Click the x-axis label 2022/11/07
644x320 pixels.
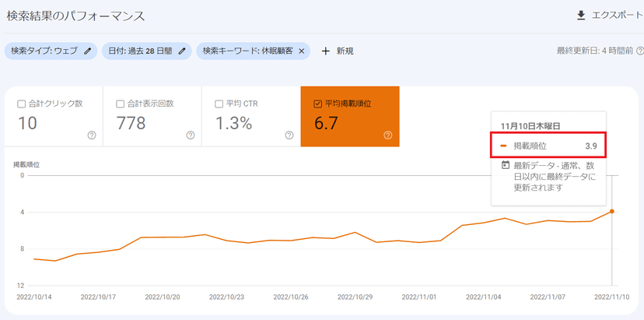click(548, 297)
